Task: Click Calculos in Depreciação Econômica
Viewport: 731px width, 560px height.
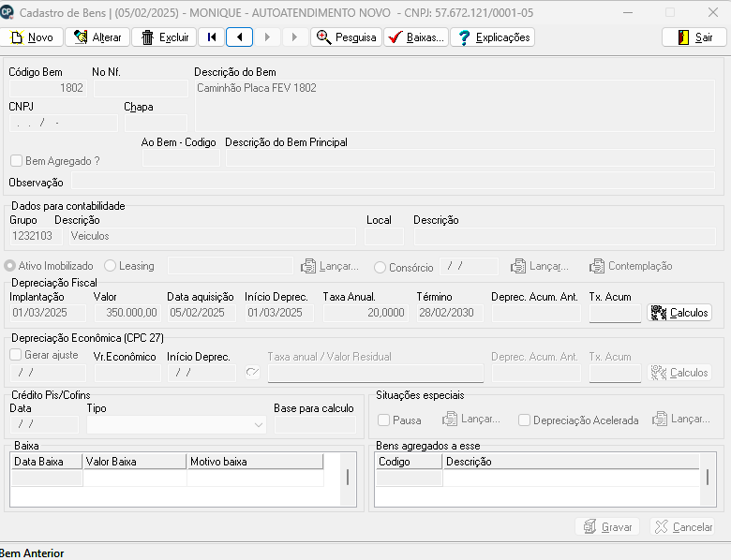Action: coord(679,373)
